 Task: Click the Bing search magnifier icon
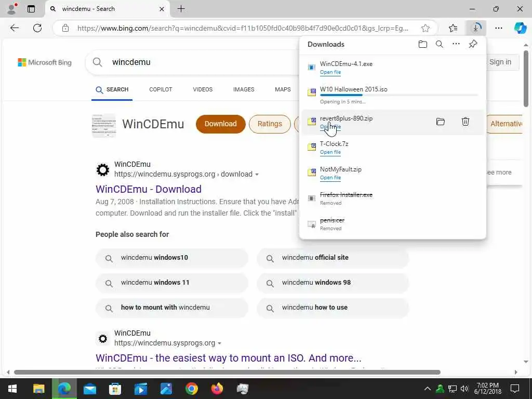(97, 62)
